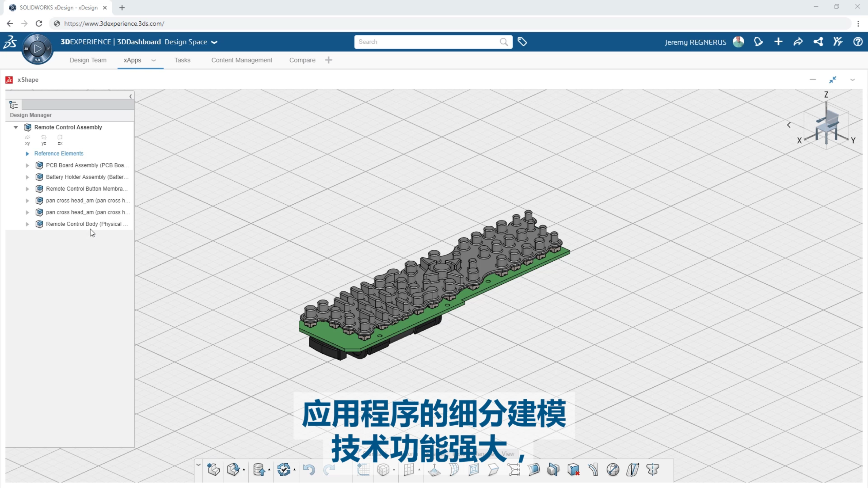Open the cube primitive tool

point(383,470)
